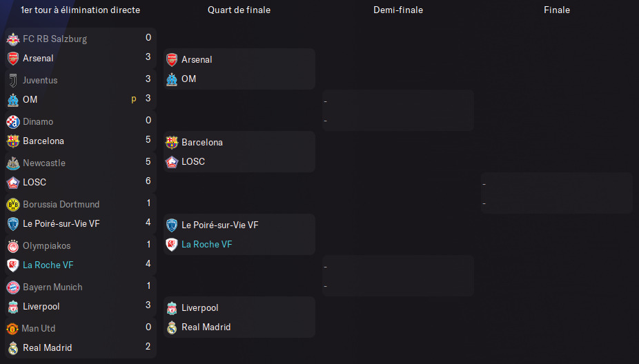This screenshot has width=639, height=364.
Task: Select the Demi-finale column header
Action: point(398,10)
